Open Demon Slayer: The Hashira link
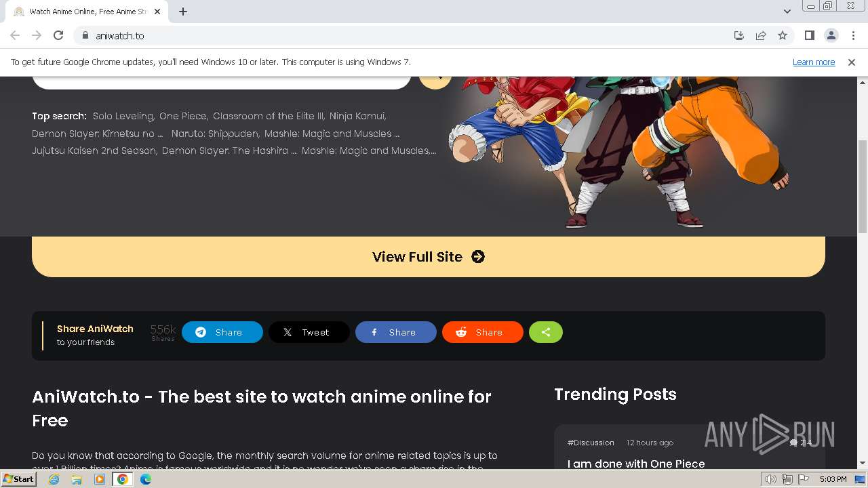 click(229, 150)
